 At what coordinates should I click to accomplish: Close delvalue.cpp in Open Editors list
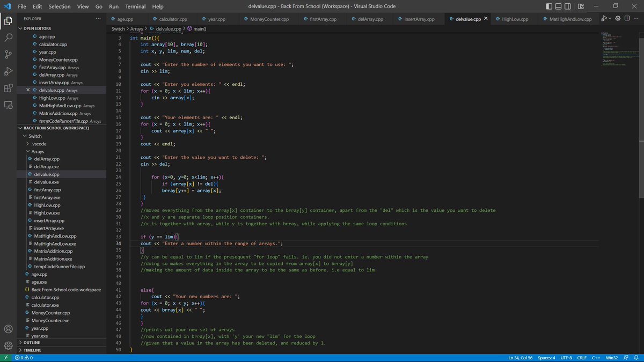click(28, 91)
